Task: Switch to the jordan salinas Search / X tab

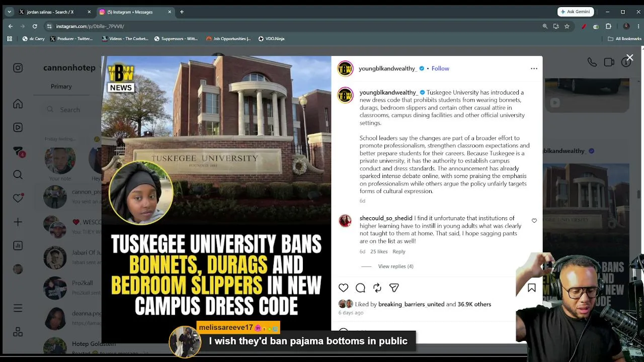Action: (x=55, y=12)
